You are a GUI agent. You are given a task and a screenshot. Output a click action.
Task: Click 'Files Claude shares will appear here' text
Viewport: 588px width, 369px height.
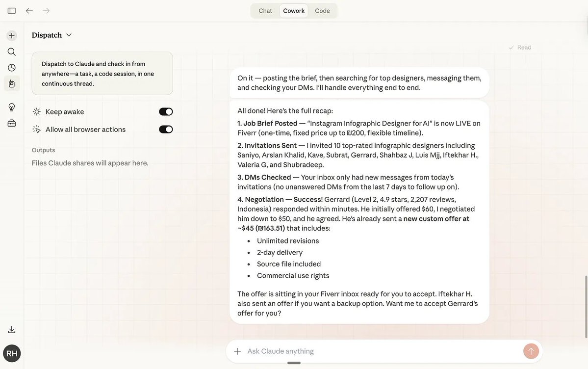[90, 163]
